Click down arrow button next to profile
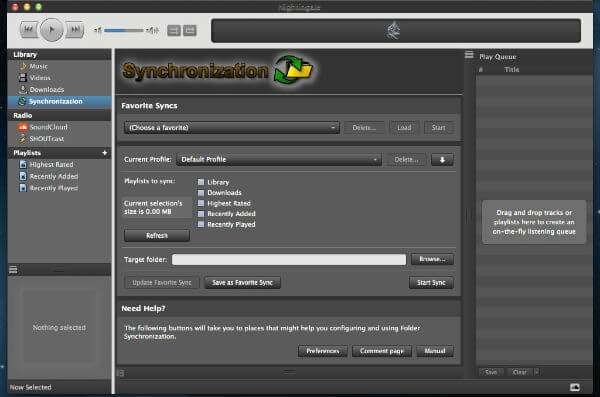The width and height of the screenshot is (600, 397). click(442, 160)
